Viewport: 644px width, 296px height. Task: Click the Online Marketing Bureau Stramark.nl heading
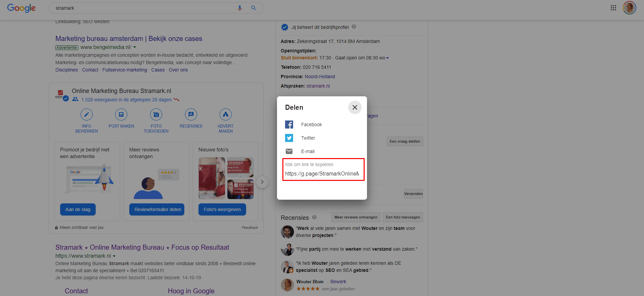coord(122,91)
